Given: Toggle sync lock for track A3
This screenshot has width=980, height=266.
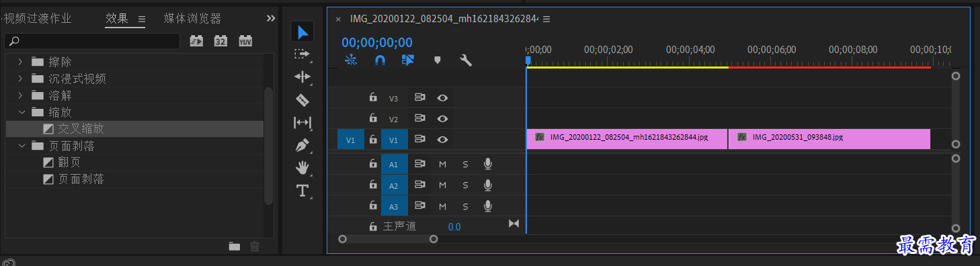Looking at the screenshot, I should pos(420,206).
